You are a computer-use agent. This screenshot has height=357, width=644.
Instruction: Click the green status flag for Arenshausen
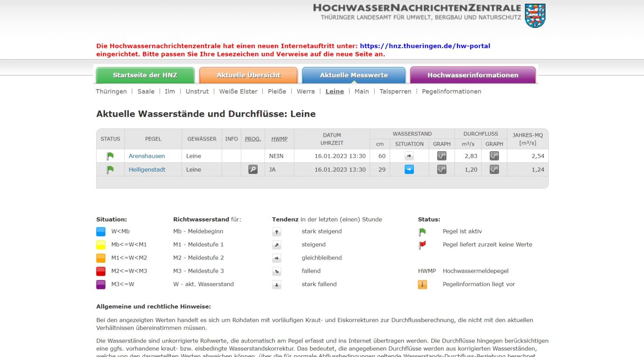pos(110,156)
